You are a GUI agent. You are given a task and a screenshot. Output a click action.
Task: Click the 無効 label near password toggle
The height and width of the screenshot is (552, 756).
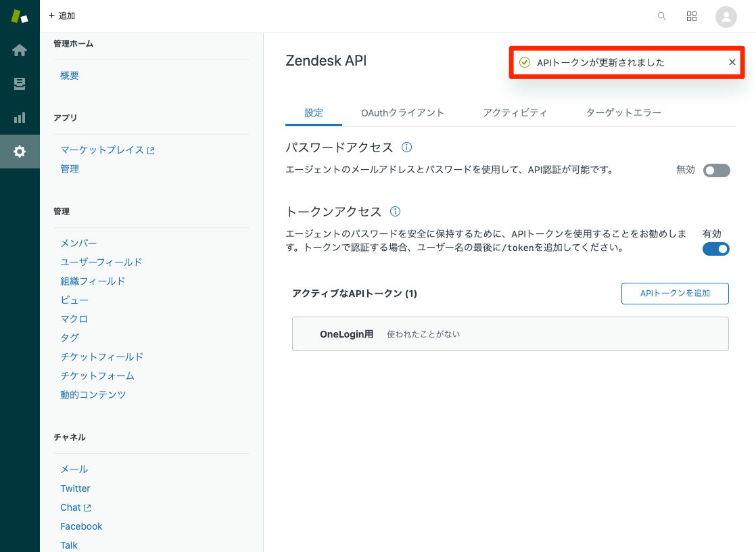pyautogui.click(x=685, y=170)
